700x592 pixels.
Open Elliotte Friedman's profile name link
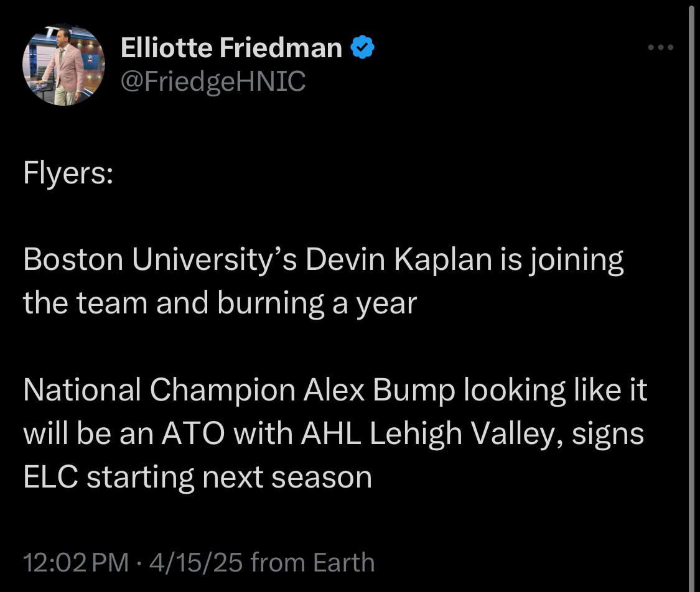pos(230,47)
